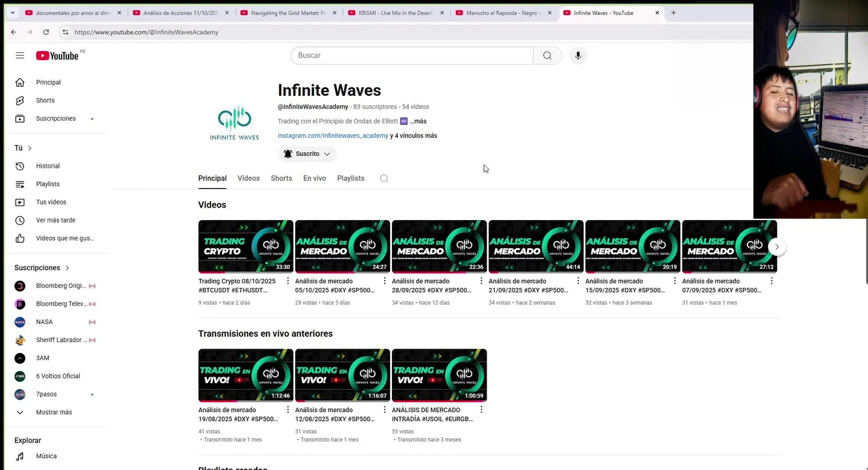Open options for Análisis de mercado 15/09/2025
Image resolution: width=868 pixels, height=470 pixels.
tap(675, 281)
